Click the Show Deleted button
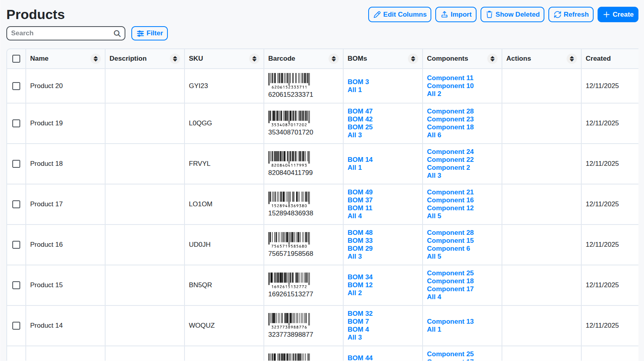 (x=512, y=14)
